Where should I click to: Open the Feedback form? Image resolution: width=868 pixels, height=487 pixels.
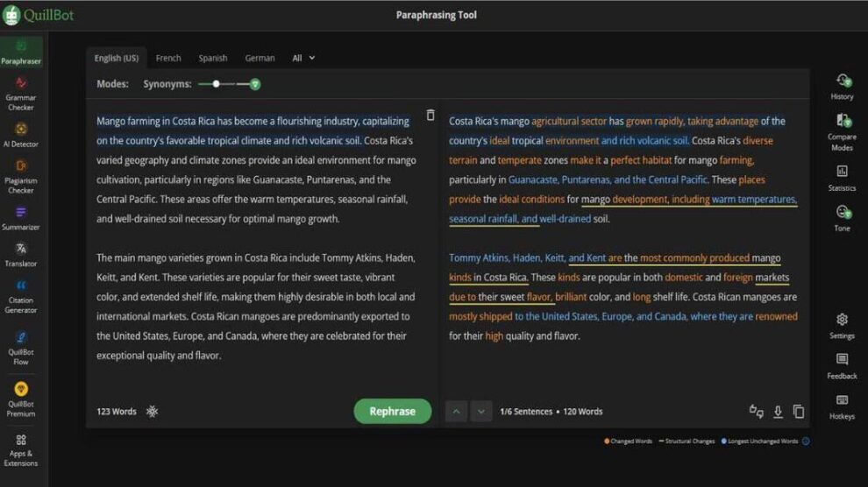pos(842,366)
